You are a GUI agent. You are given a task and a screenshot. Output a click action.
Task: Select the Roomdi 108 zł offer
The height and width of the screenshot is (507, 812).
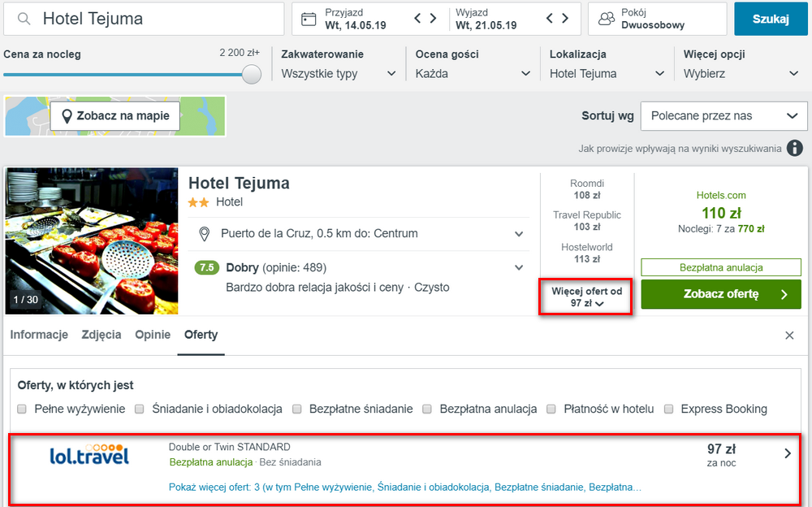[x=587, y=189]
